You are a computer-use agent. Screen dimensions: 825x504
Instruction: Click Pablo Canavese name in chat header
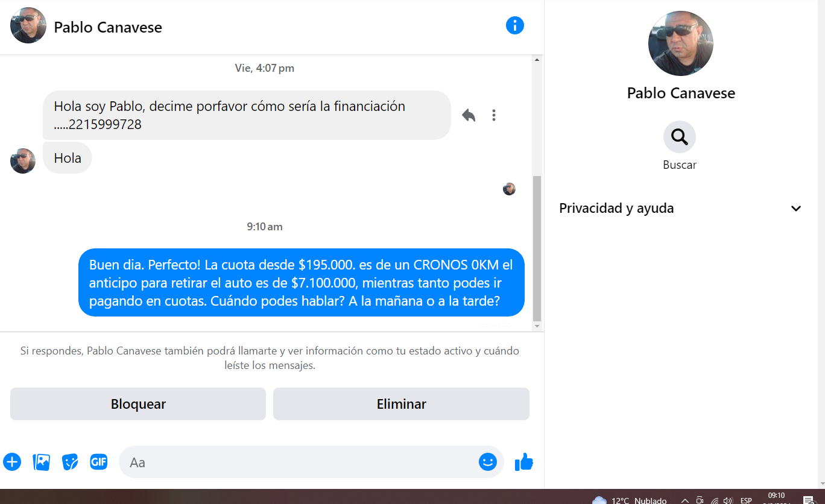[108, 27]
